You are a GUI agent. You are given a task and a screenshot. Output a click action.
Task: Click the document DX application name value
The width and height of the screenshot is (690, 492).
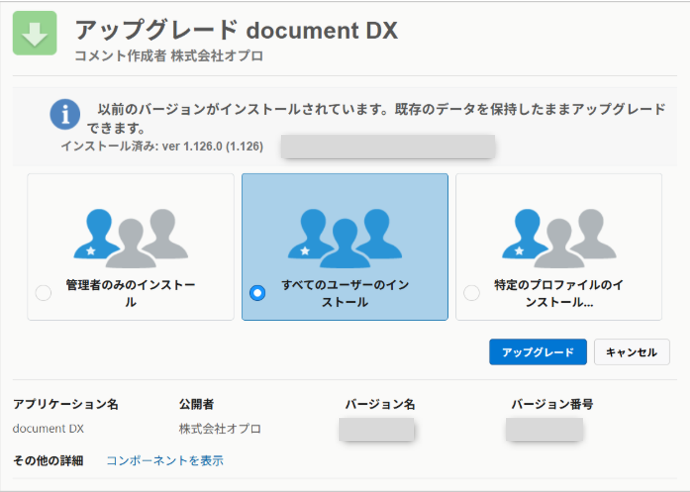(48, 429)
